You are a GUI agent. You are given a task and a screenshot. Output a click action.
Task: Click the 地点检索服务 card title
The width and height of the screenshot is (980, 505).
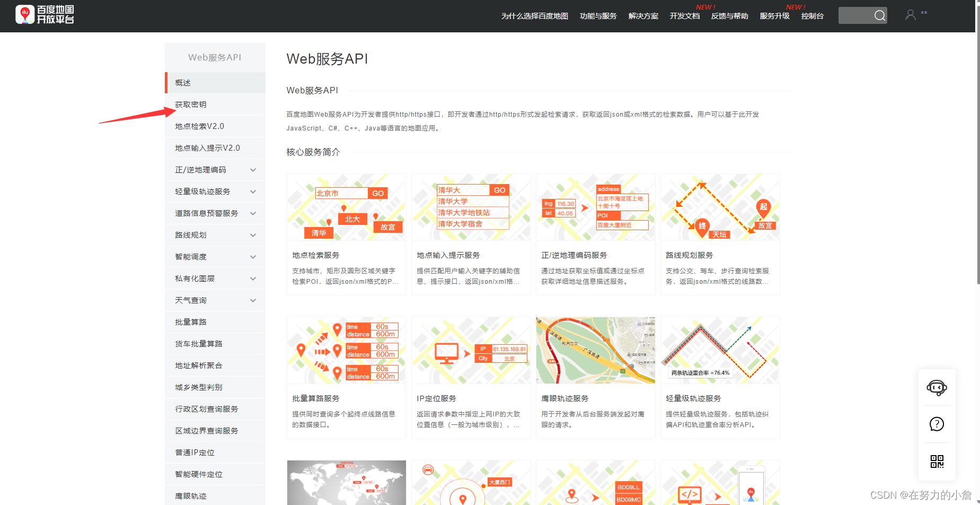(x=316, y=255)
